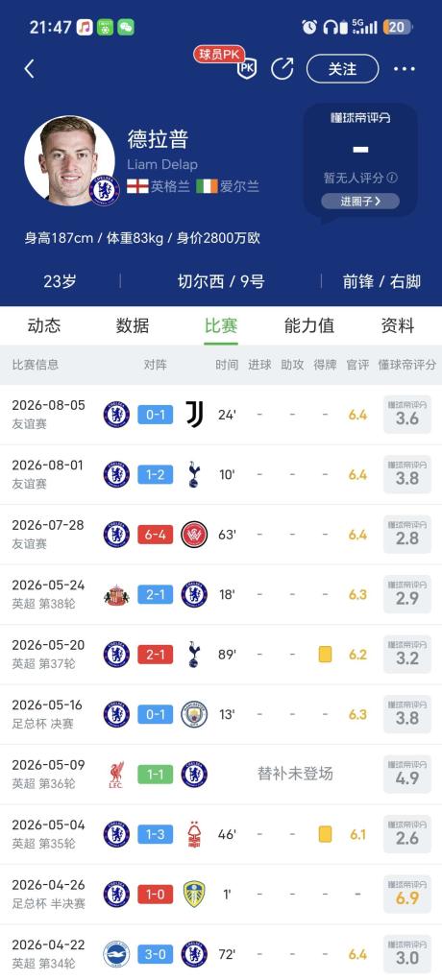This screenshot has height=980, width=442.
Task: Open the 6-4 match score result
Action: (156, 535)
